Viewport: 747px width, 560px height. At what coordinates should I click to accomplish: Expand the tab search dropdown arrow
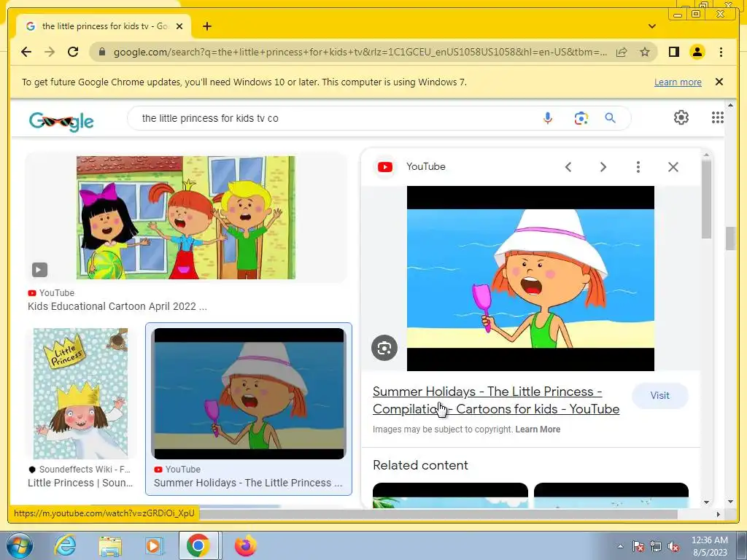tap(652, 26)
